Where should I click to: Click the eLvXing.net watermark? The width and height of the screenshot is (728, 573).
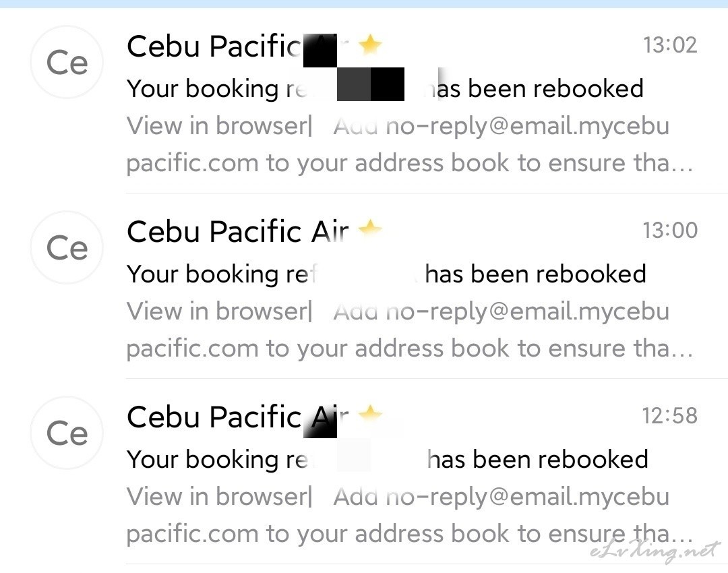655,551
